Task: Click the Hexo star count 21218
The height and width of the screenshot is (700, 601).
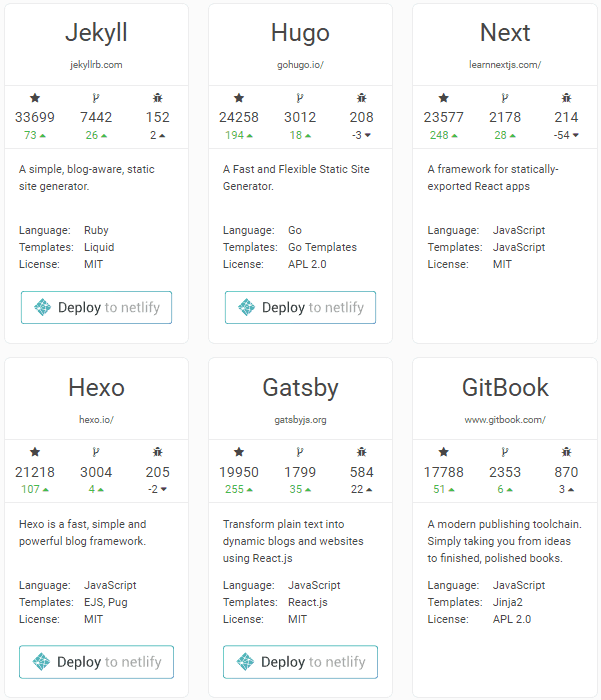Action: coord(35,472)
